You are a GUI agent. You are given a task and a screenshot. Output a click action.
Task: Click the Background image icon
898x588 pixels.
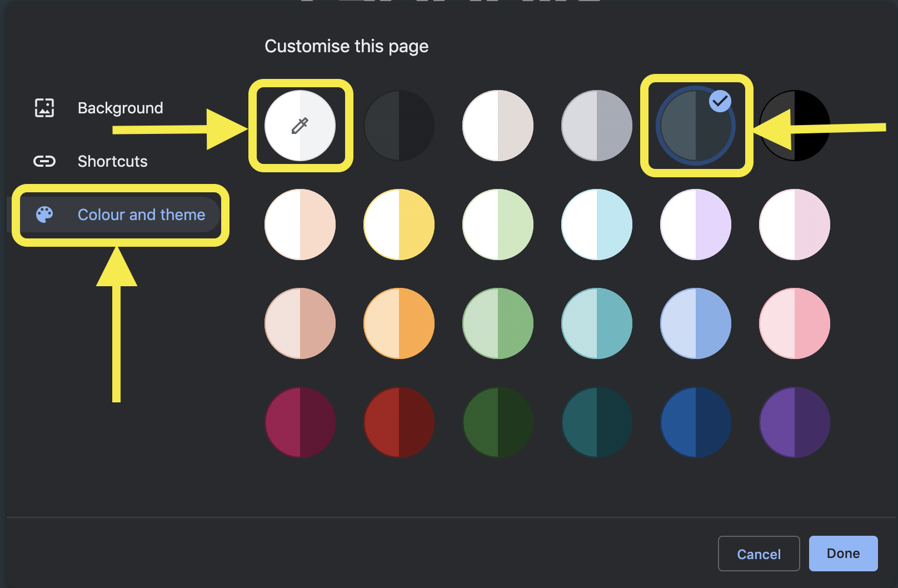pyautogui.click(x=44, y=108)
